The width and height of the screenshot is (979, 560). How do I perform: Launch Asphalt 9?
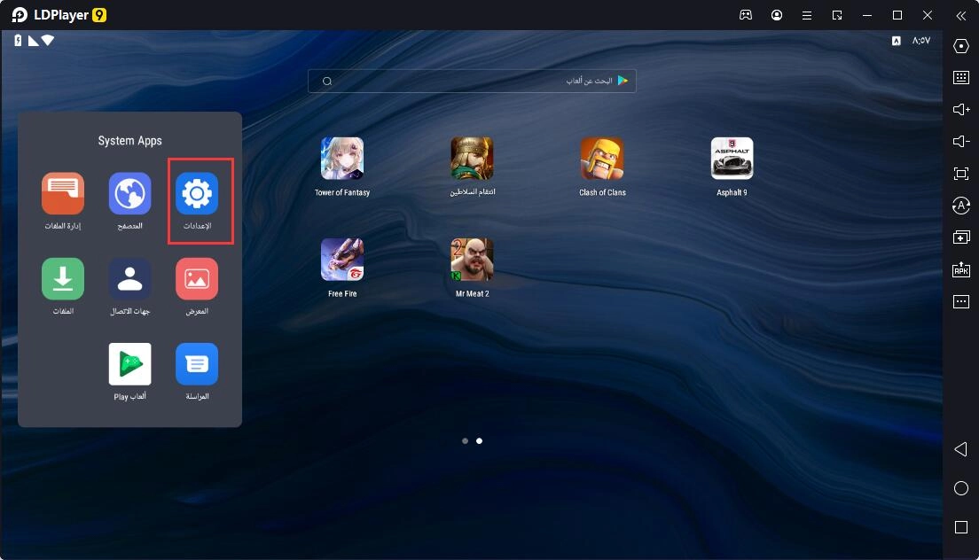[732, 159]
